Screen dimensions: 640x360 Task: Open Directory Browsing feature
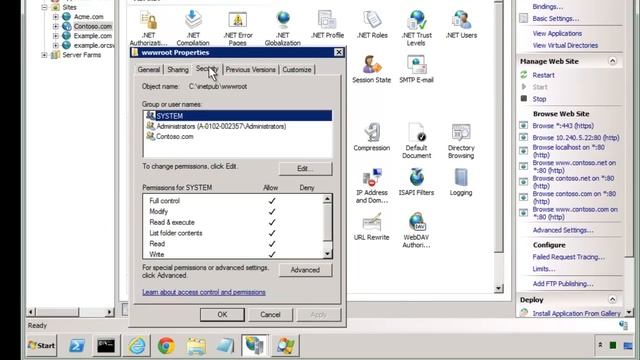[461, 141]
